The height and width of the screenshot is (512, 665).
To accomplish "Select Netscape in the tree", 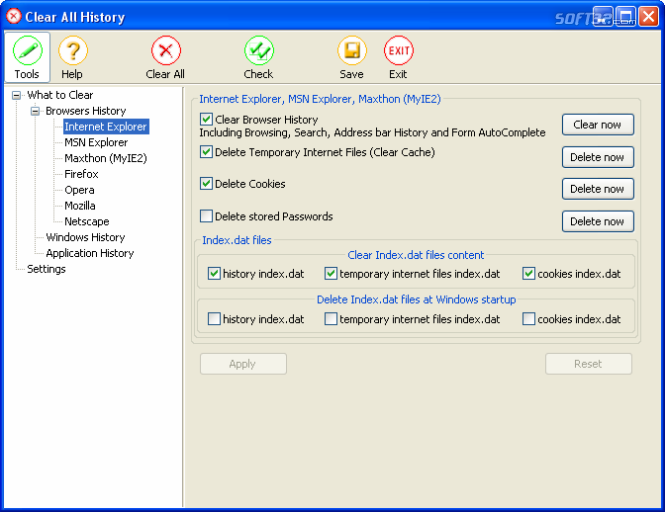I will [87, 221].
